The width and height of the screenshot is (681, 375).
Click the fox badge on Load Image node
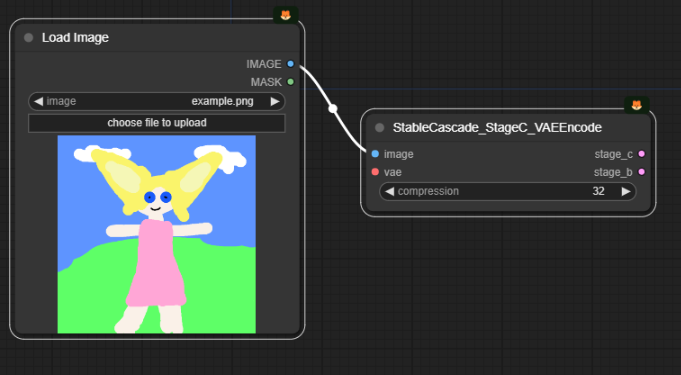tap(285, 16)
